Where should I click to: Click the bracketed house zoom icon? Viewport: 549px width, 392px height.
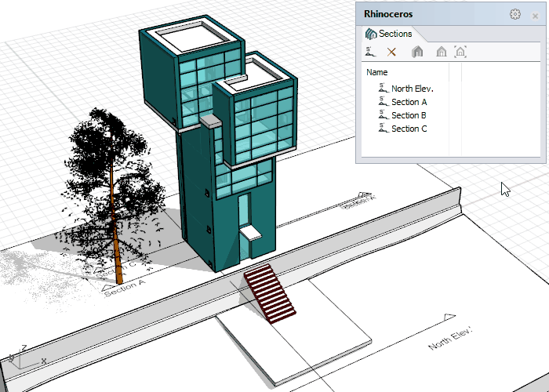click(460, 52)
